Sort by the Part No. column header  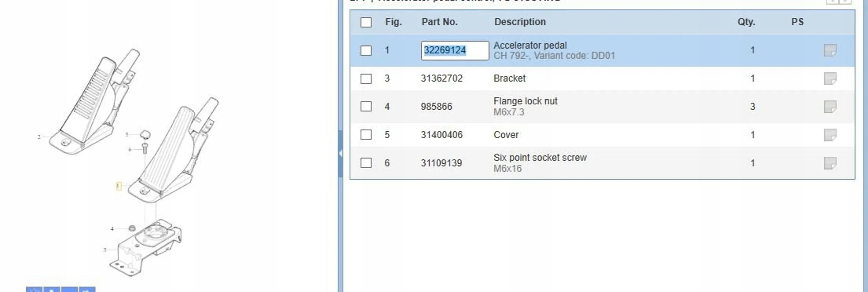click(440, 22)
